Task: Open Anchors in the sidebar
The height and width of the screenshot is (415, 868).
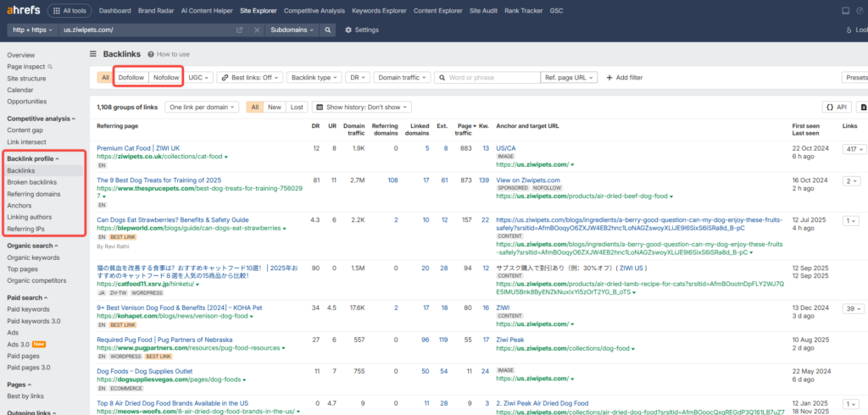Action: 19,205
